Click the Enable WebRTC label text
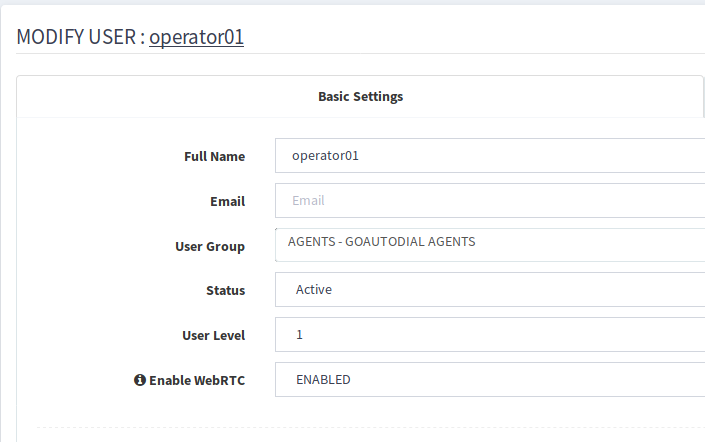705x442 pixels. (x=197, y=380)
